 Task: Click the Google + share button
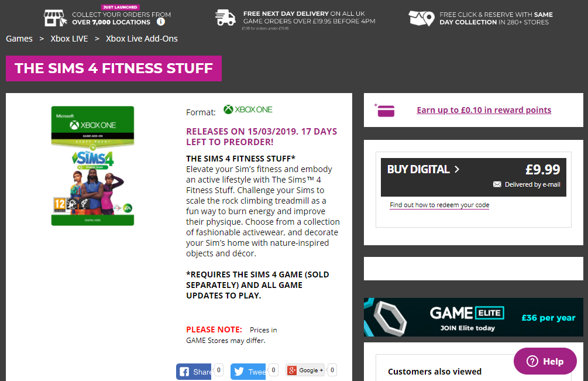(x=305, y=370)
